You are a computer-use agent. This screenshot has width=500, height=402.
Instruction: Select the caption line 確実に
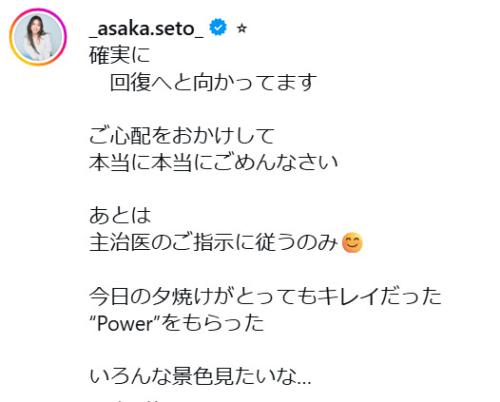pyautogui.click(x=120, y=55)
